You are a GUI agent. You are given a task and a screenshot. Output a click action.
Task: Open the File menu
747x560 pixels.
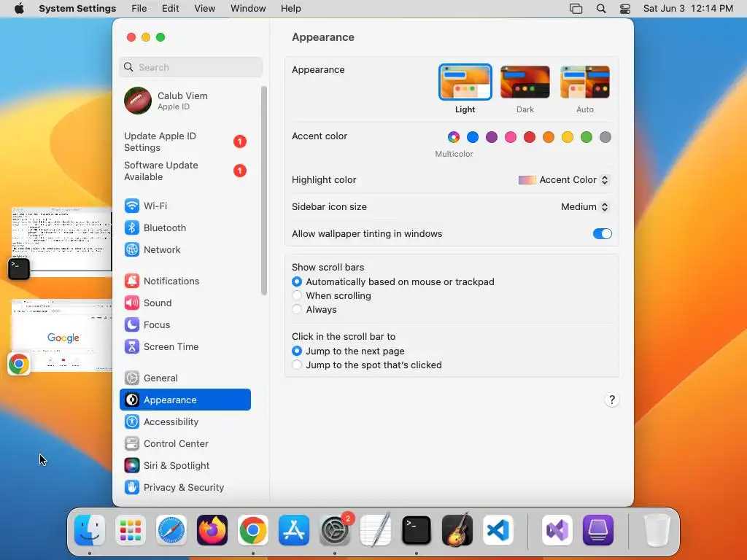139,9
